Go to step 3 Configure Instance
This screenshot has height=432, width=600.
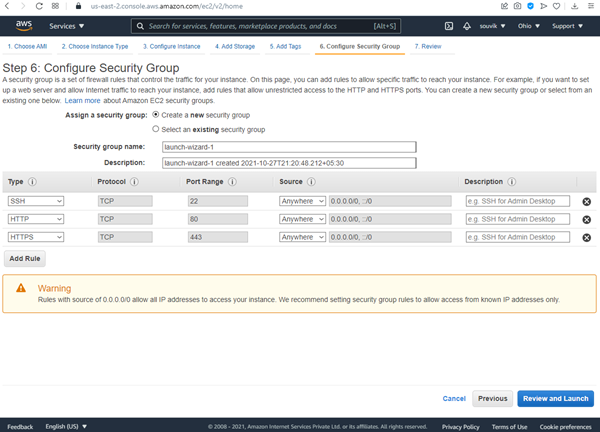(171, 46)
